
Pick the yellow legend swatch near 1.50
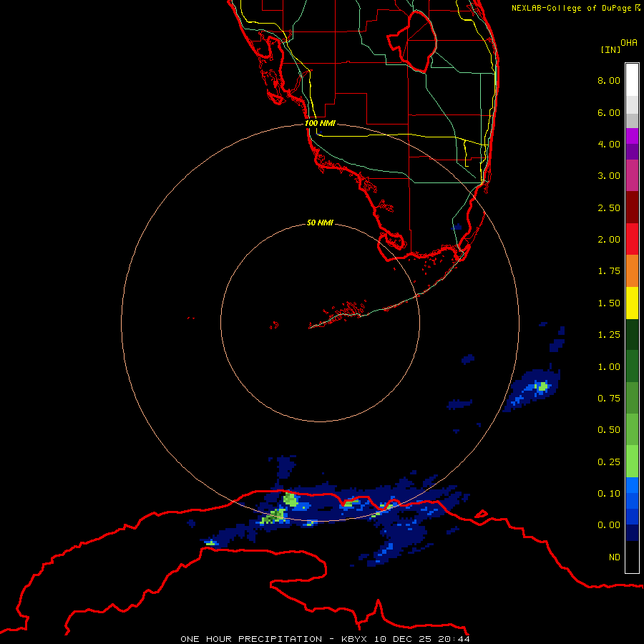click(x=632, y=303)
